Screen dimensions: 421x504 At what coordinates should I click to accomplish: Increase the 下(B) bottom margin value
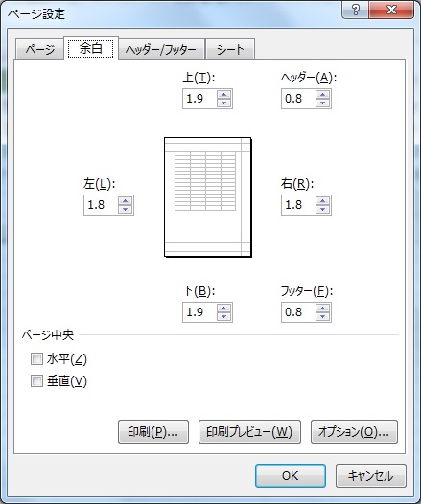pos(223,309)
